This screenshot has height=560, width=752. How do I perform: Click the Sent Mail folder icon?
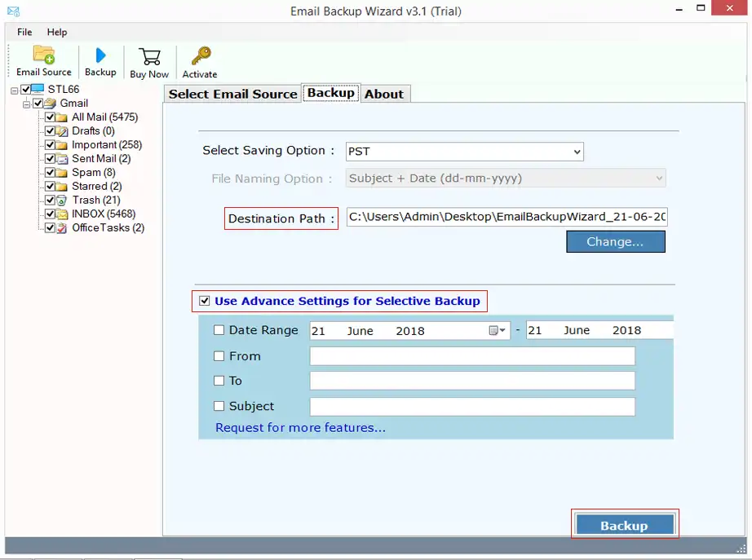[62, 159]
